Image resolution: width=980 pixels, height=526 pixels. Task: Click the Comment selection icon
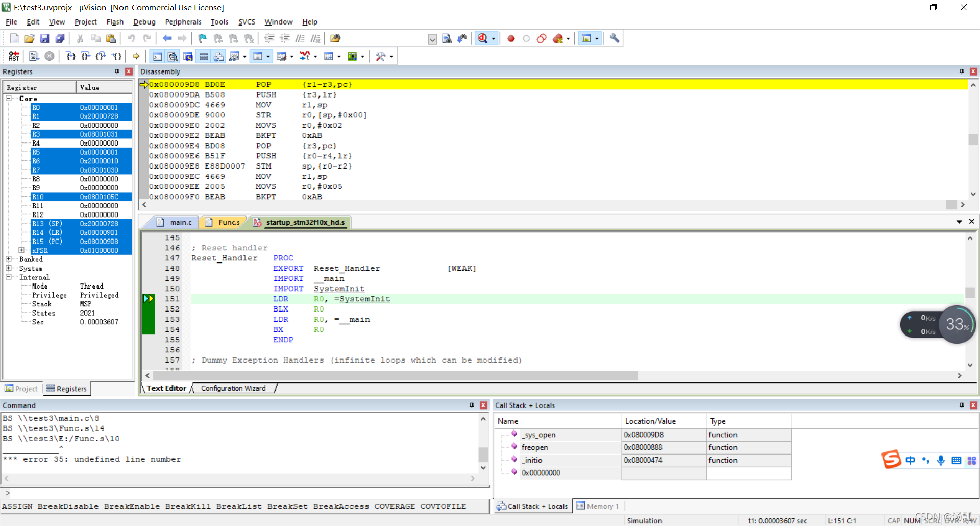(300, 38)
